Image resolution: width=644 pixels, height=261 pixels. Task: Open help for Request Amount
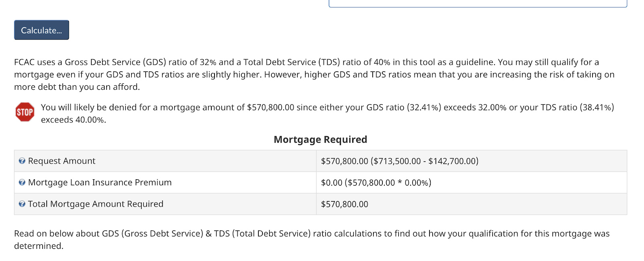tap(21, 161)
